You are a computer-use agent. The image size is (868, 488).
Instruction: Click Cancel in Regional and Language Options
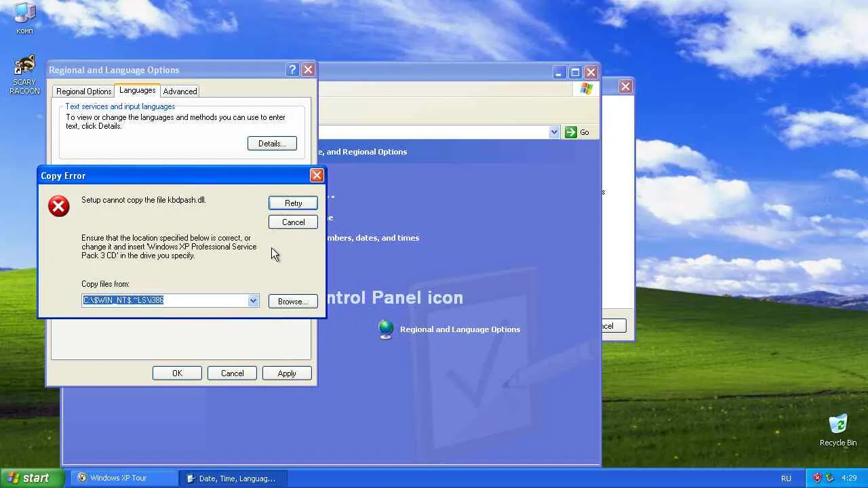point(232,373)
